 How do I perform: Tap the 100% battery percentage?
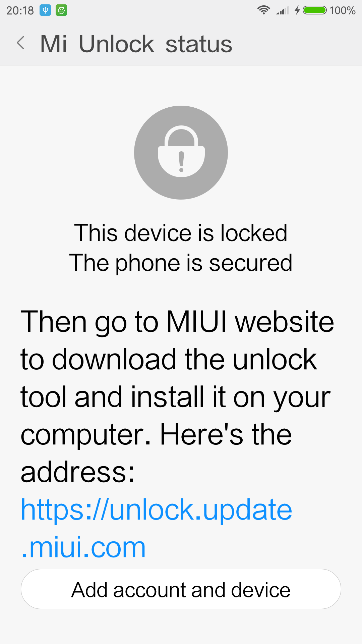(x=342, y=10)
